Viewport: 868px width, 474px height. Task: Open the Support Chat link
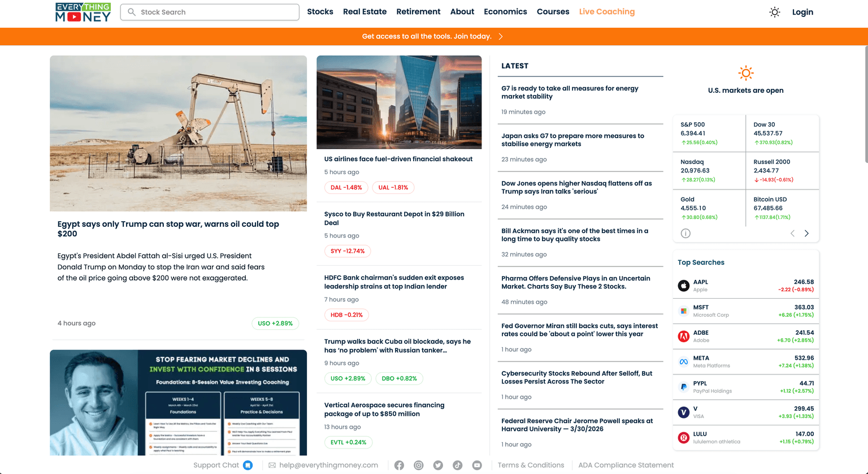216,465
